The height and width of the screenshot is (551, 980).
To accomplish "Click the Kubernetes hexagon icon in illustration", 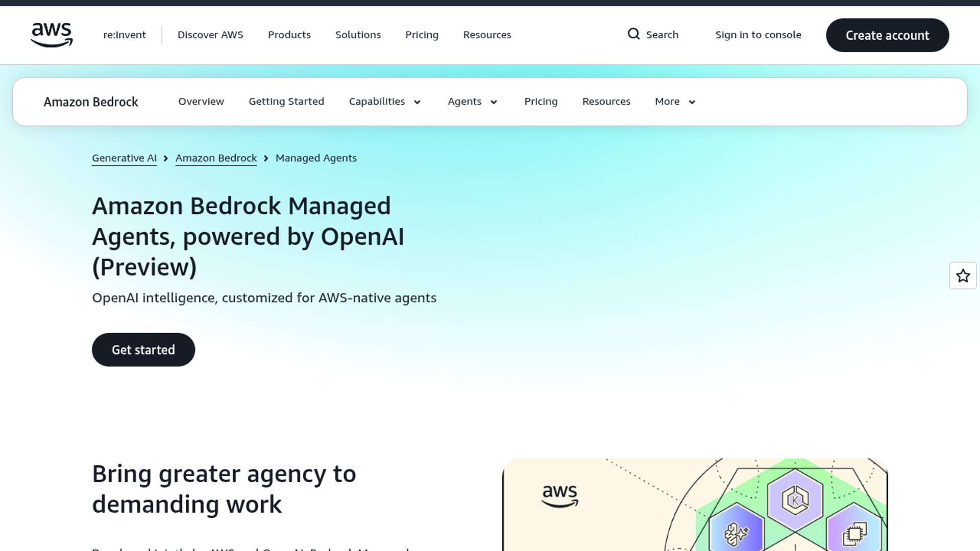I will click(x=795, y=500).
